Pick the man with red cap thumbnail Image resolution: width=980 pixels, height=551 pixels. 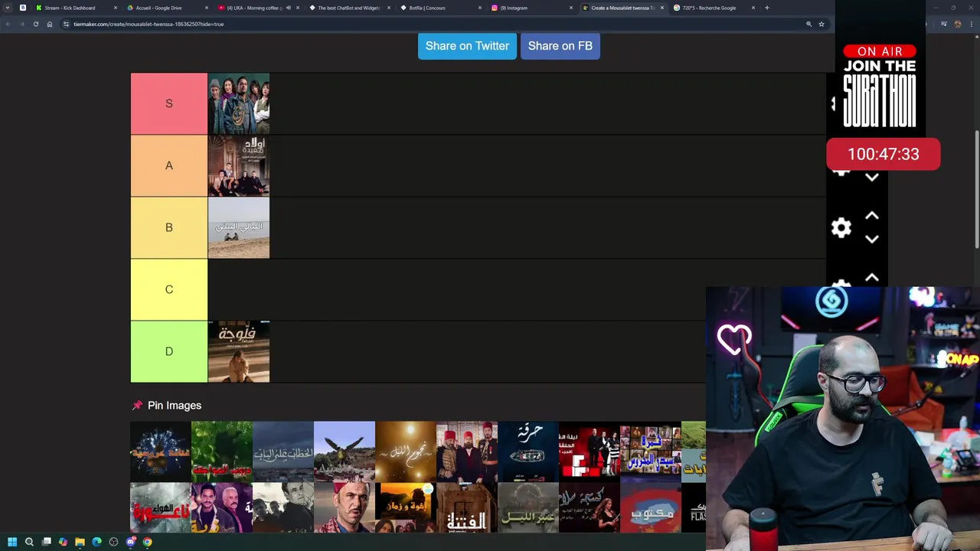tap(344, 507)
